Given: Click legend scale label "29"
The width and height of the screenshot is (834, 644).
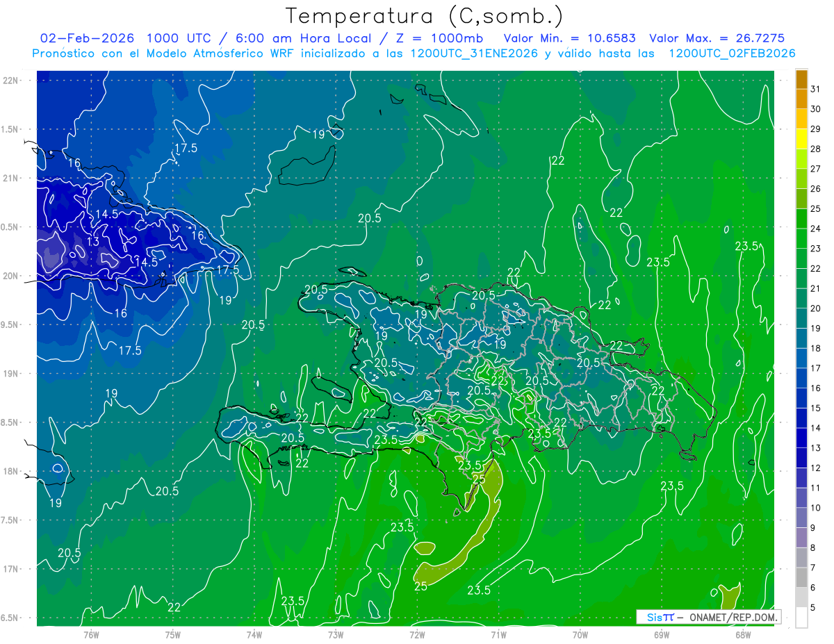Looking at the screenshot, I should click(816, 129).
